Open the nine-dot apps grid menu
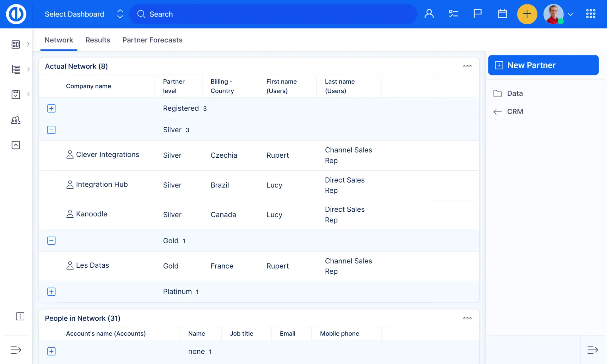Viewport: 607px width, 364px height. click(x=591, y=14)
